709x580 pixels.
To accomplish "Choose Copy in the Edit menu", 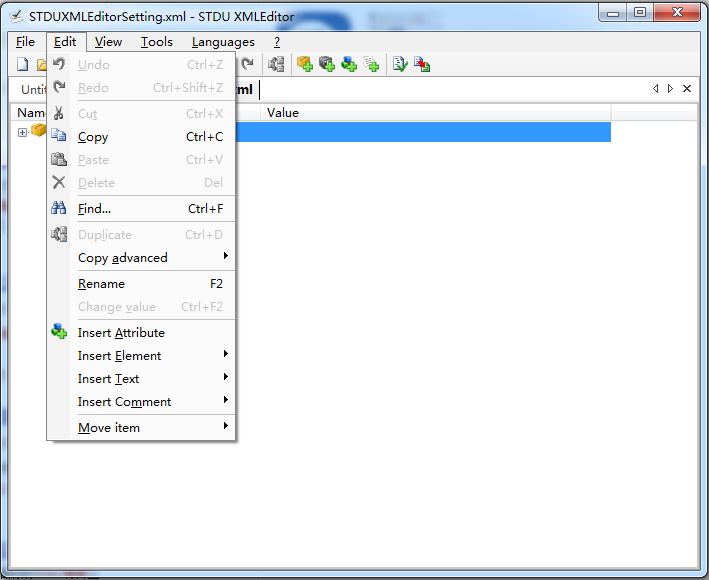I will click(141, 137).
